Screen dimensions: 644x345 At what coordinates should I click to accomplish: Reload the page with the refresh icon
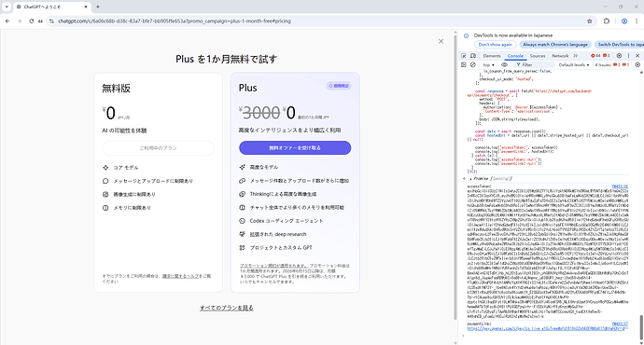(31, 21)
